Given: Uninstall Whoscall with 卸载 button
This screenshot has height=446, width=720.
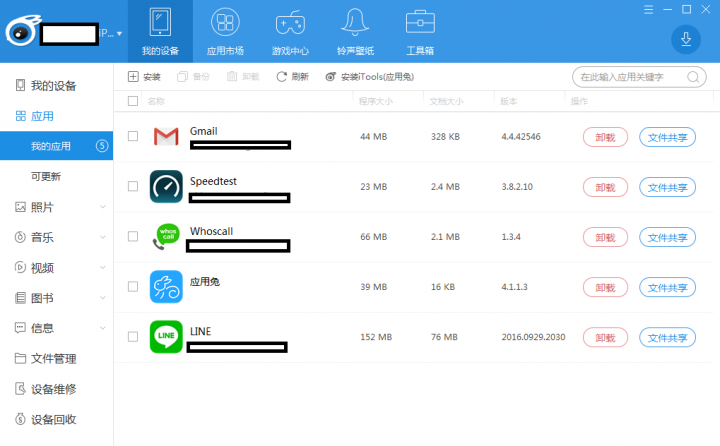Looking at the screenshot, I should [605, 237].
